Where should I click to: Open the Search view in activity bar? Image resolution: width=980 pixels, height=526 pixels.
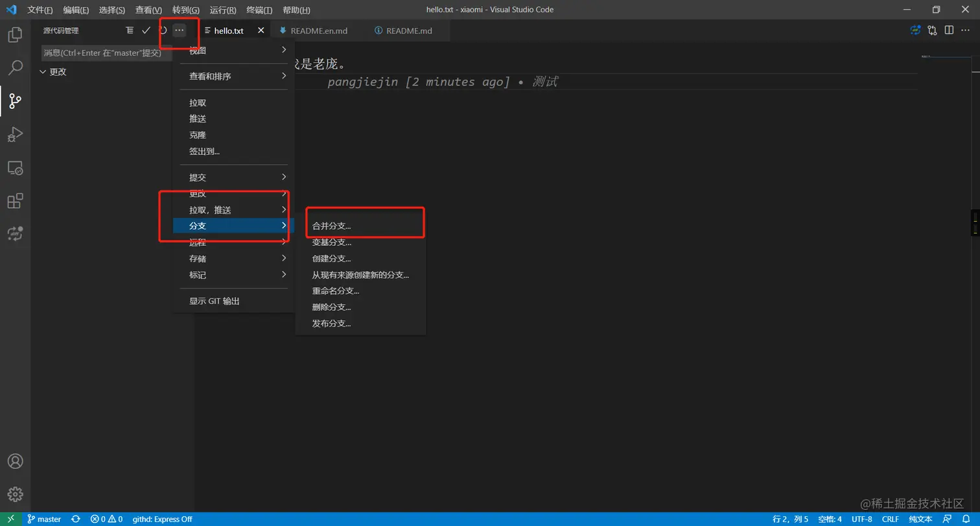(15, 67)
